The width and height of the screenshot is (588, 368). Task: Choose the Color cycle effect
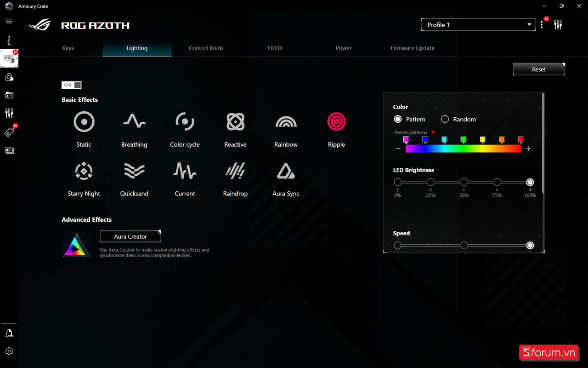[185, 122]
